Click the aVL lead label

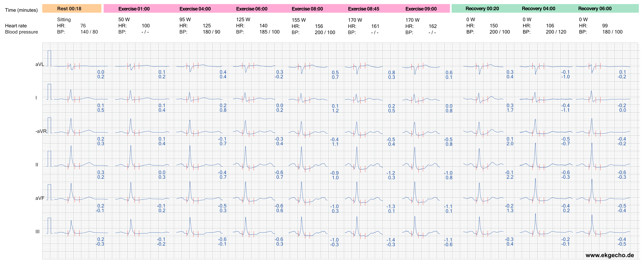point(40,64)
